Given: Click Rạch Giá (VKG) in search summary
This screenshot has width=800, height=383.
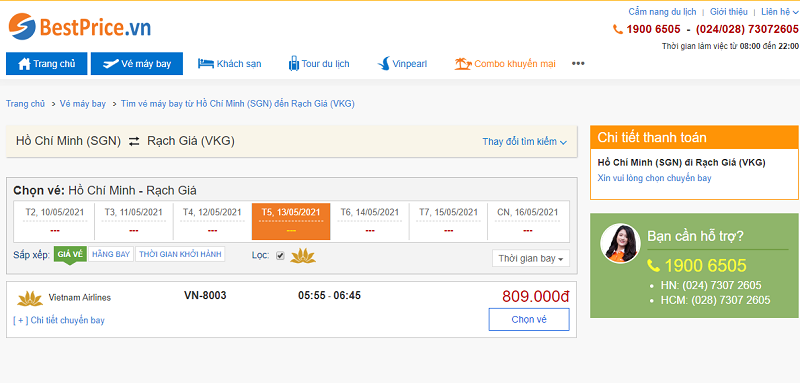Looking at the screenshot, I should (x=191, y=141).
